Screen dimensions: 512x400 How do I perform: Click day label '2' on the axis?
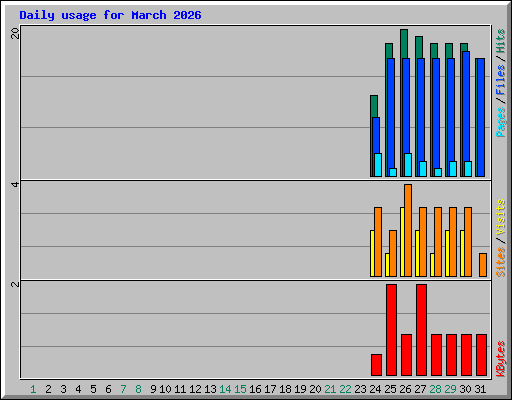click(x=48, y=389)
